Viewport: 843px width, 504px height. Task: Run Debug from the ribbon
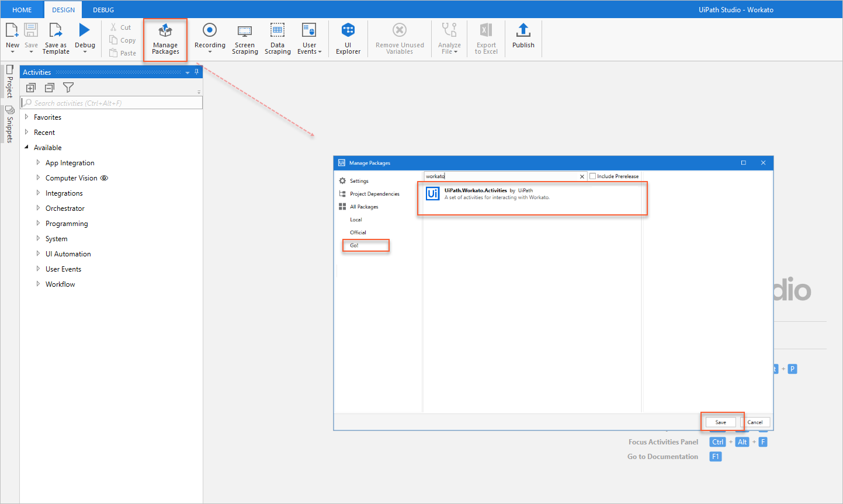click(x=85, y=38)
